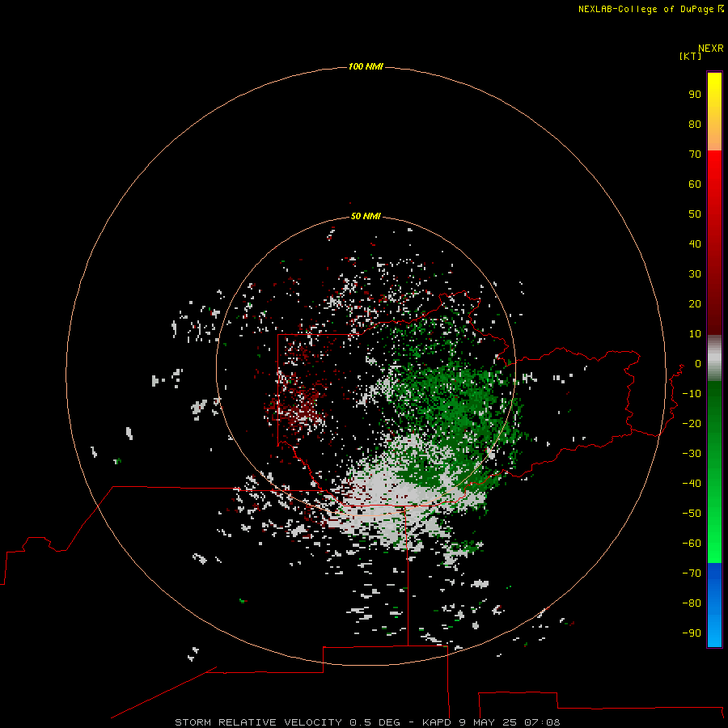Image resolution: width=728 pixels, height=728 pixels.
Task: Click the -10 value on the velocity scale
Action: [x=692, y=394]
